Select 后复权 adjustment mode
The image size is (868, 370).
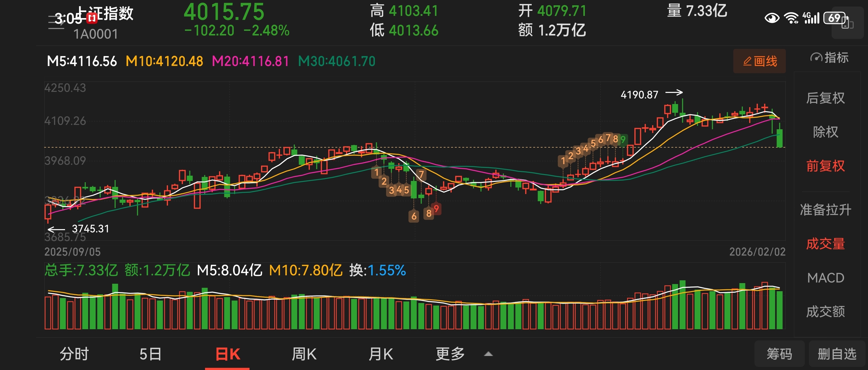tap(825, 98)
